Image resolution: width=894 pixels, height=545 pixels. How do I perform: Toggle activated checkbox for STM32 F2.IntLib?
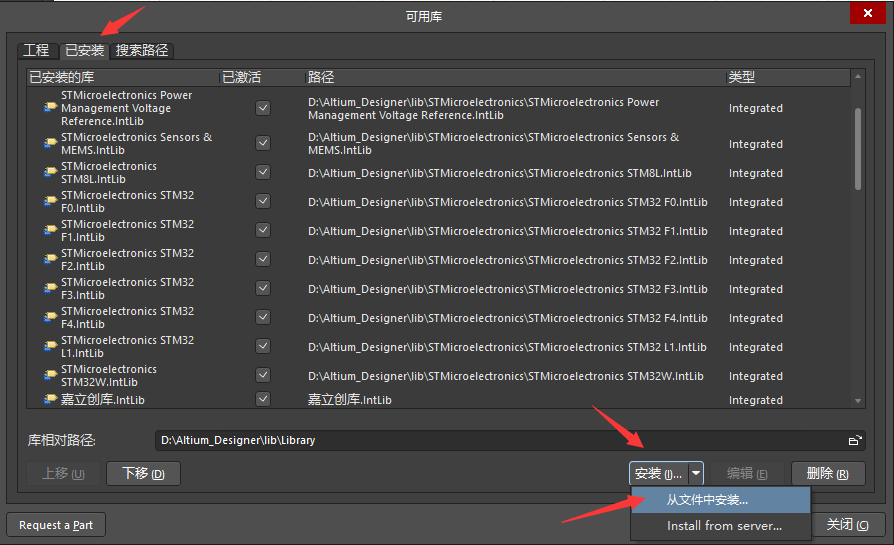click(x=263, y=259)
